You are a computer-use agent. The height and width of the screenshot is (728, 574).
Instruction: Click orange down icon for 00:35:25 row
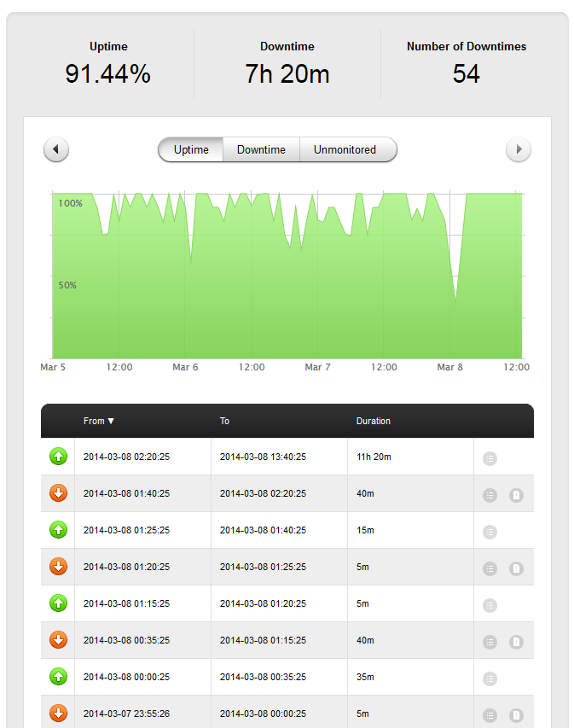[58, 641]
